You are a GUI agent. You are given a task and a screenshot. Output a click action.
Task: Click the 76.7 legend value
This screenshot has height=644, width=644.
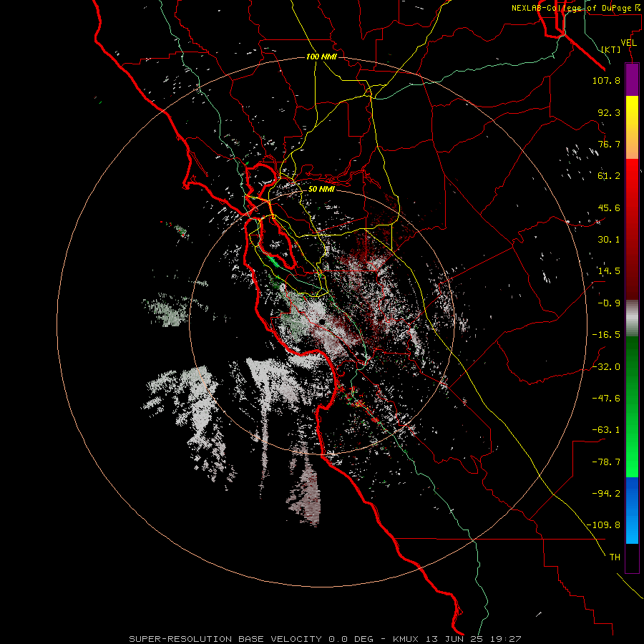tap(609, 144)
